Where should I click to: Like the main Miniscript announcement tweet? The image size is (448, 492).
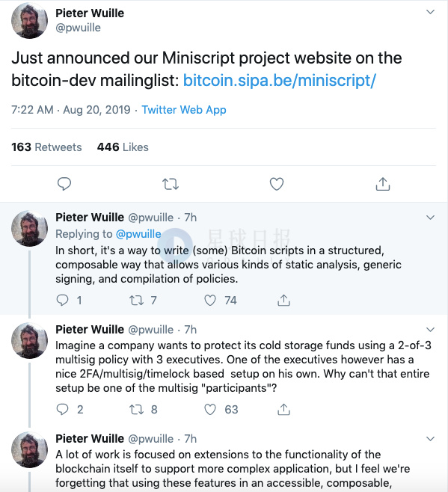click(277, 184)
